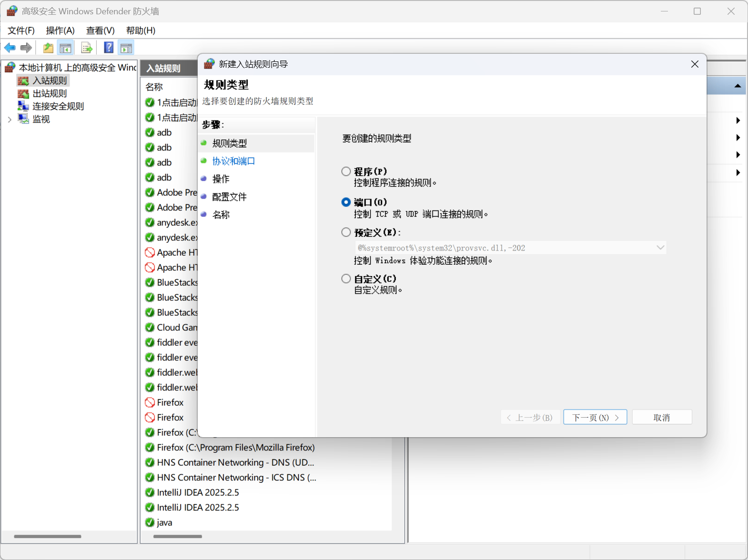Select HNS Container Networking - DNS rule
The width and height of the screenshot is (748, 560).
pos(235,462)
